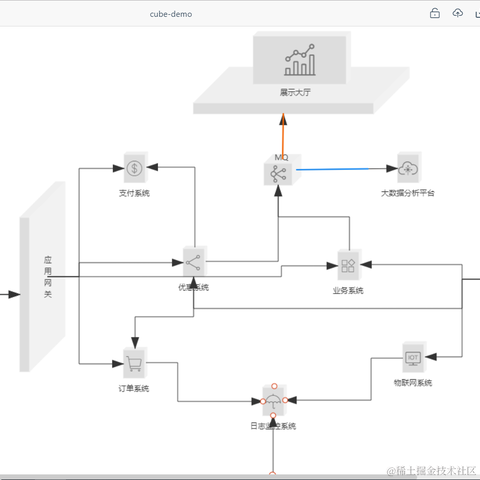This screenshot has height=480, width=480.
Task: Select the 应用网关 gateway panel
Action: pos(43,277)
